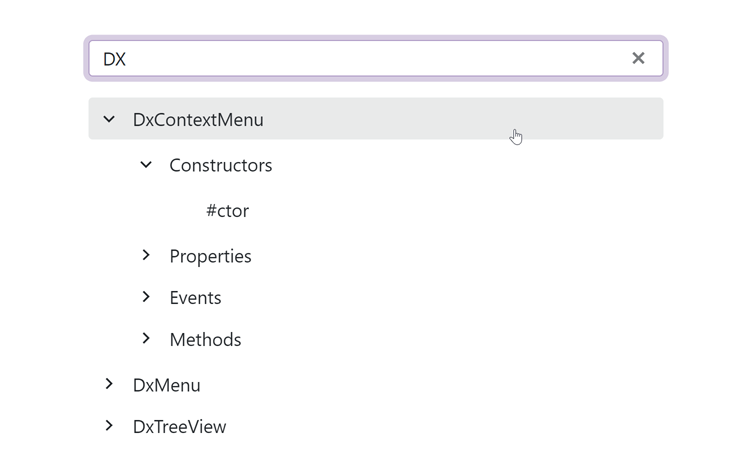The image size is (750, 476).
Task: Expand the Events node chevron
Action: click(x=146, y=297)
